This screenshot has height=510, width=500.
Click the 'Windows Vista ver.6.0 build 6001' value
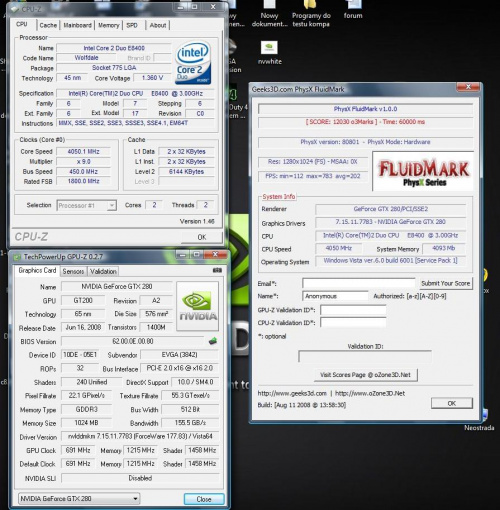390,260
